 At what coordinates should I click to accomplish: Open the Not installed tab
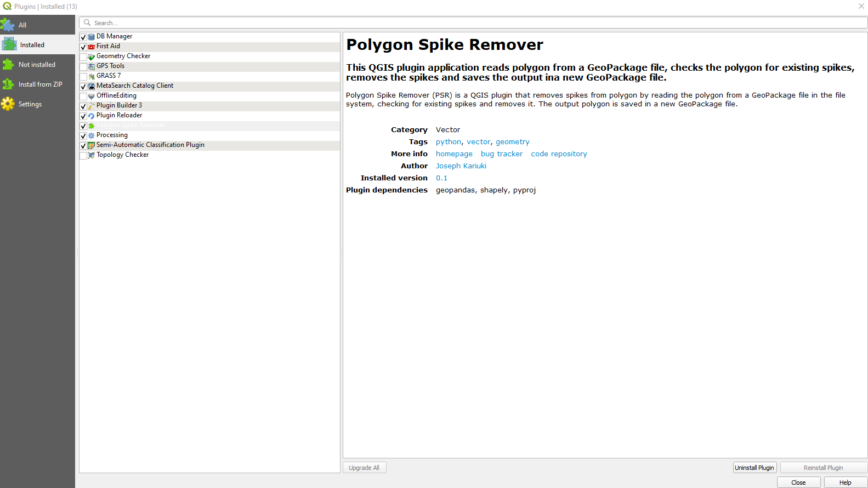(x=37, y=64)
